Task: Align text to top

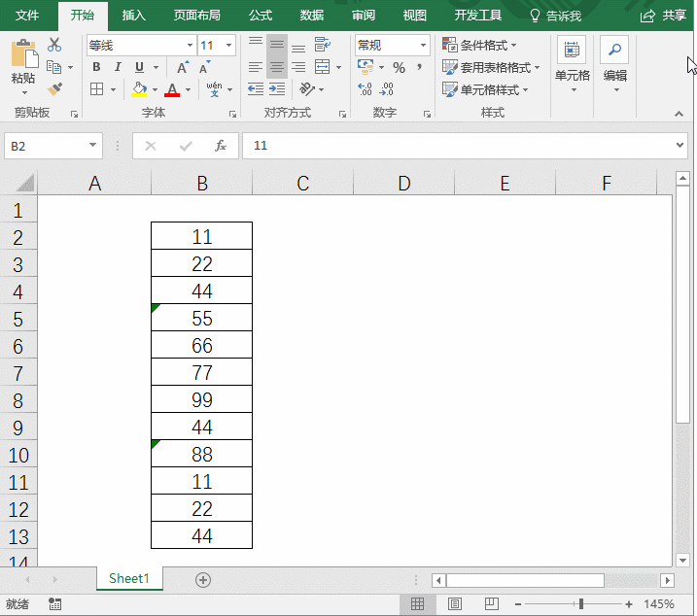Action: (x=255, y=45)
